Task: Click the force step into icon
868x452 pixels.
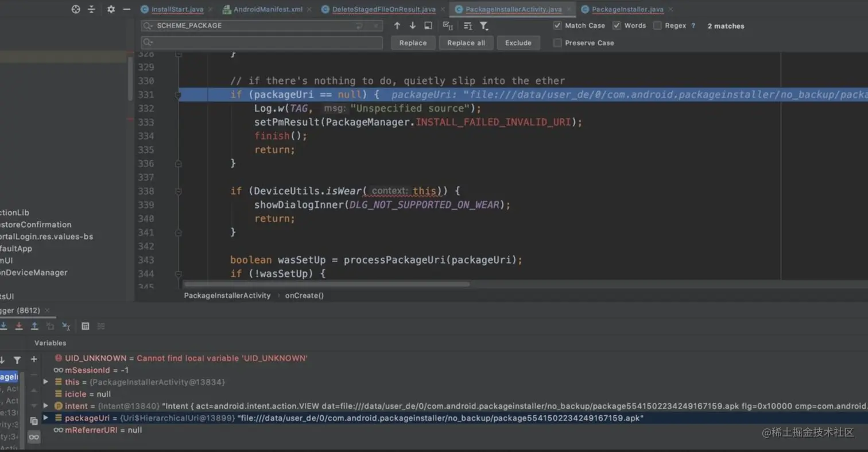Action: pyautogui.click(x=19, y=326)
